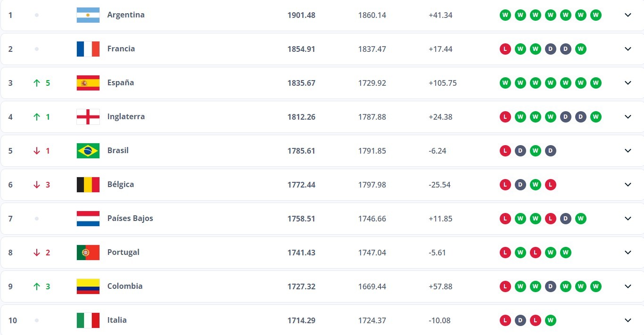The height and width of the screenshot is (335, 644).
Task: Expand the Brasil row chevron
Action: pos(627,151)
